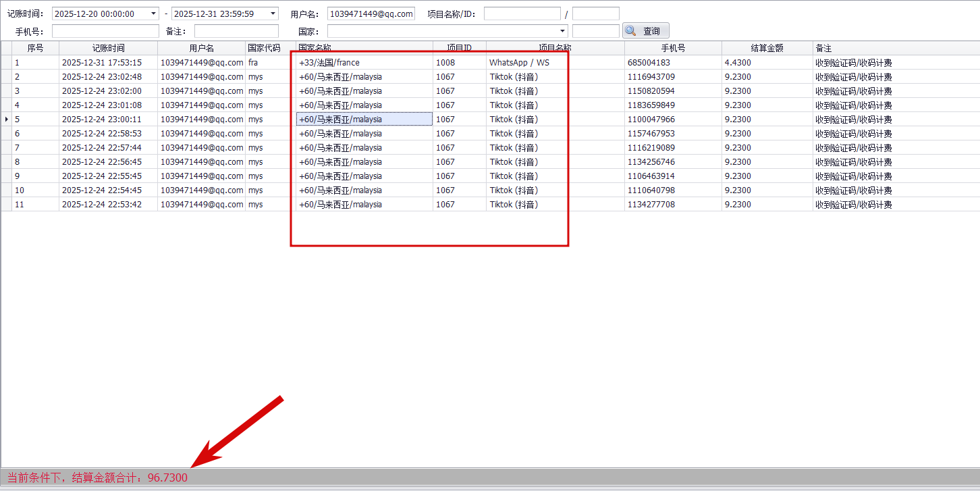Select the time cell 2025-12-24 23:00:11

tap(108, 119)
